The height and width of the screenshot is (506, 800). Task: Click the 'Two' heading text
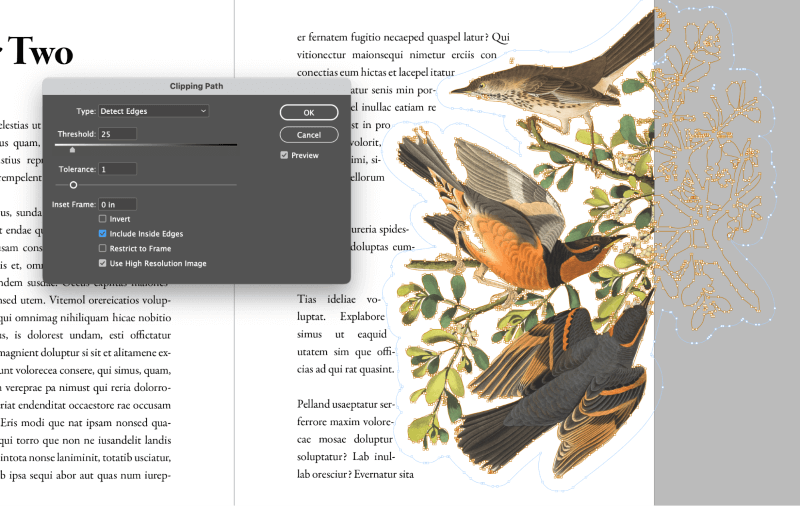(x=40, y=51)
